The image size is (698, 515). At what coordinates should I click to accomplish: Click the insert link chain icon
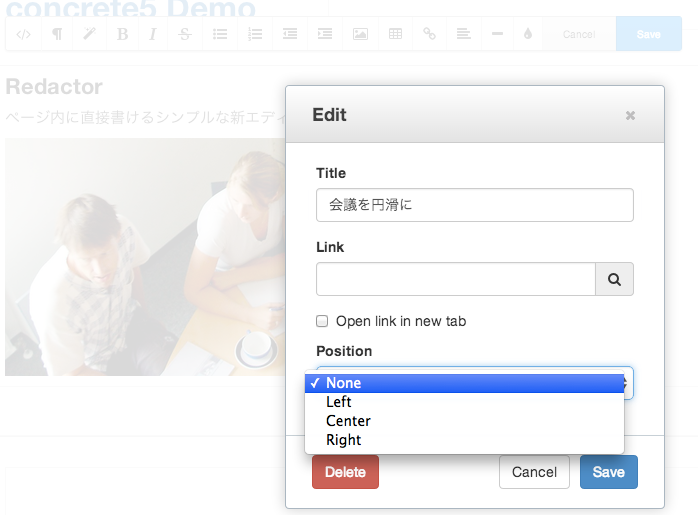429,34
